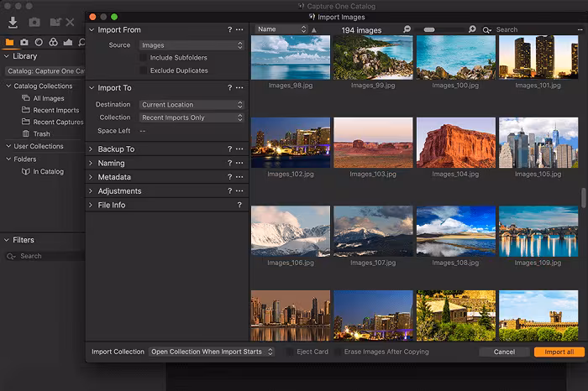Enable the Include Subfolders checkbox
This screenshot has height=391, width=588.
144,58
